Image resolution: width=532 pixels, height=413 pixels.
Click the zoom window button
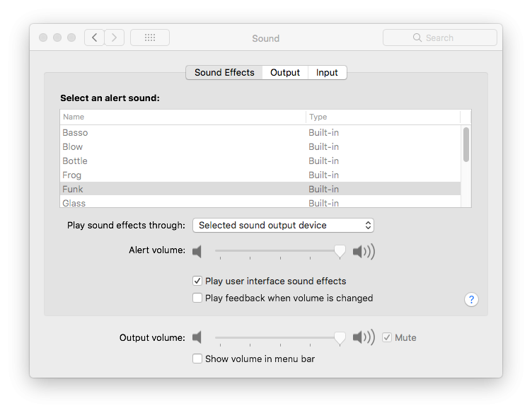(x=71, y=37)
